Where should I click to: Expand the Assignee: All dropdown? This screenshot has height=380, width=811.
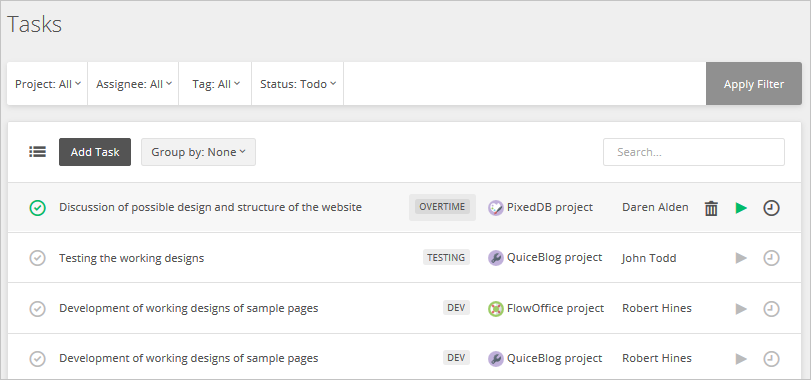[x=133, y=84]
